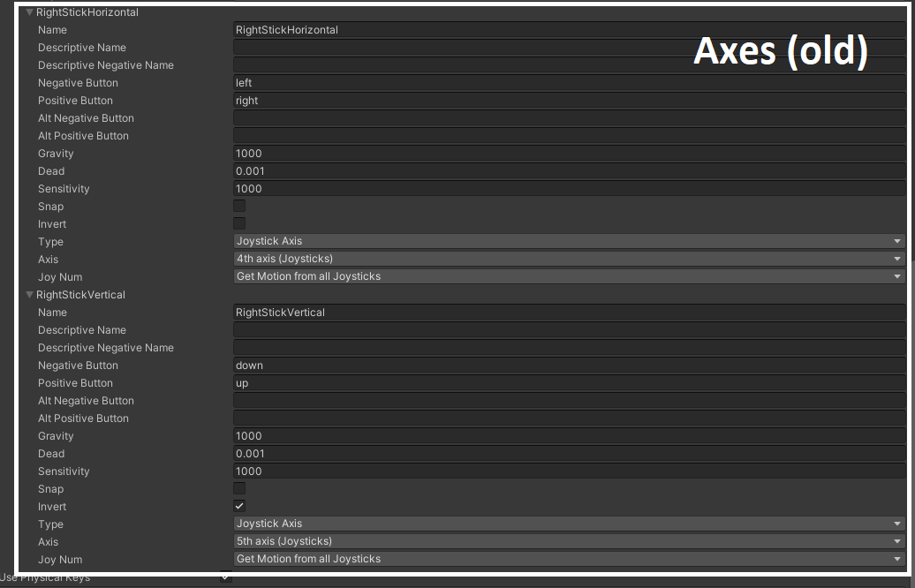Enable Snap checkbox for RightStickVertical
This screenshot has height=588, width=915.
click(239, 488)
